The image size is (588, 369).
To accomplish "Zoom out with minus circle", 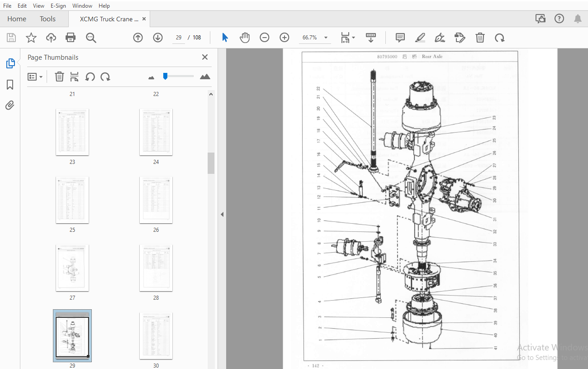I will click(265, 38).
